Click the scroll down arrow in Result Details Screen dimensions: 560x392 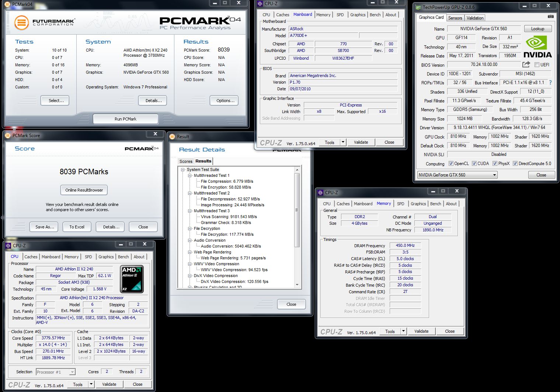[x=297, y=285]
